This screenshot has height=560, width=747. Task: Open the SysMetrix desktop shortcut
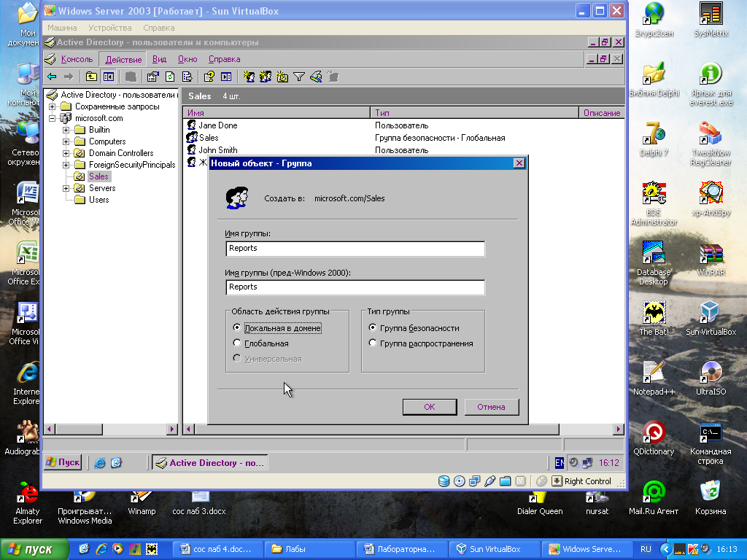click(711, 19)
